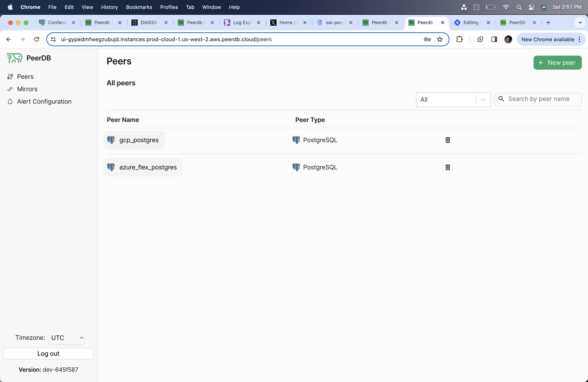
Task: Expand the All peer type filter dropdown
Action: pos(453,100)
